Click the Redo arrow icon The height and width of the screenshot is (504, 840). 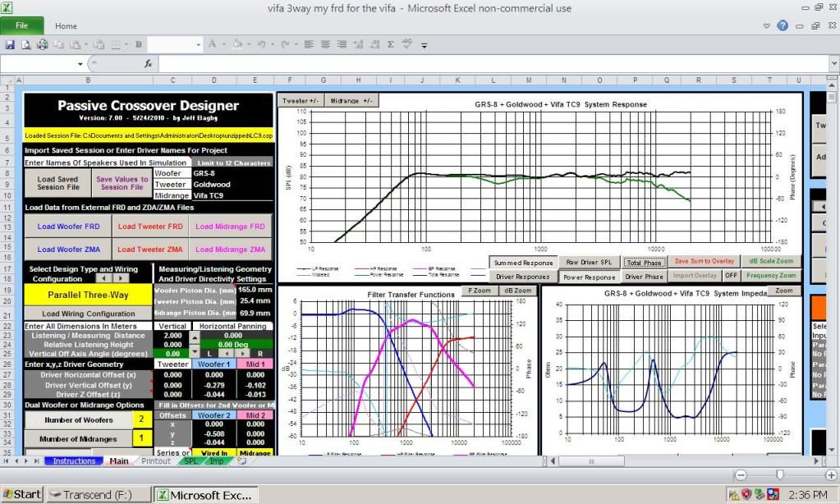[285, 44]
